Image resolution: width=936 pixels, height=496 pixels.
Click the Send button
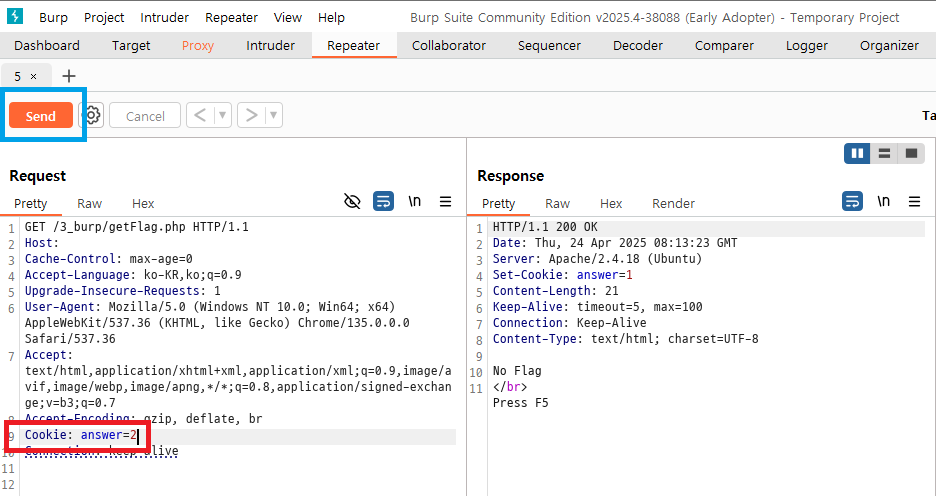[41, 115]
